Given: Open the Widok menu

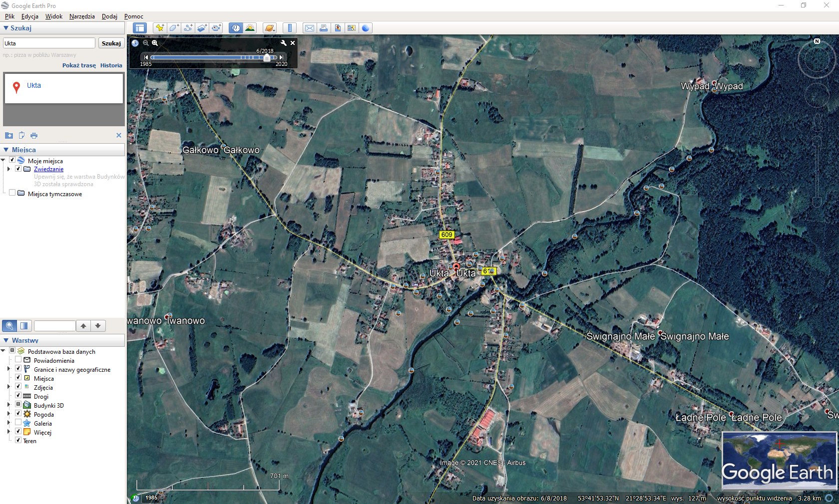Looking at the screenshot, I should pyautogui.click(x=54, y=16).
